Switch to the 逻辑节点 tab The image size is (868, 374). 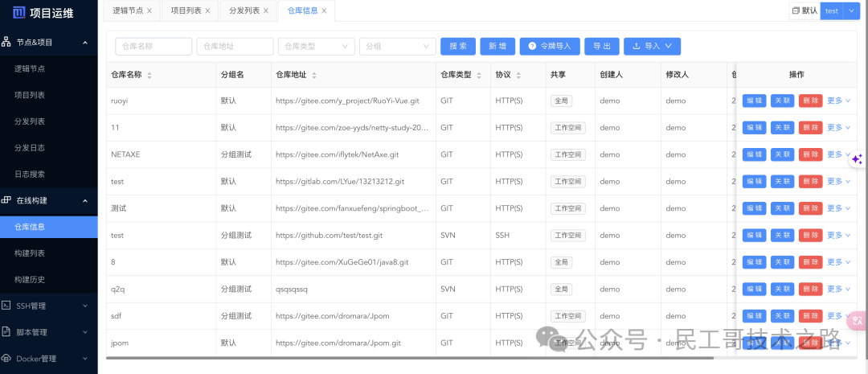point(128,11)
